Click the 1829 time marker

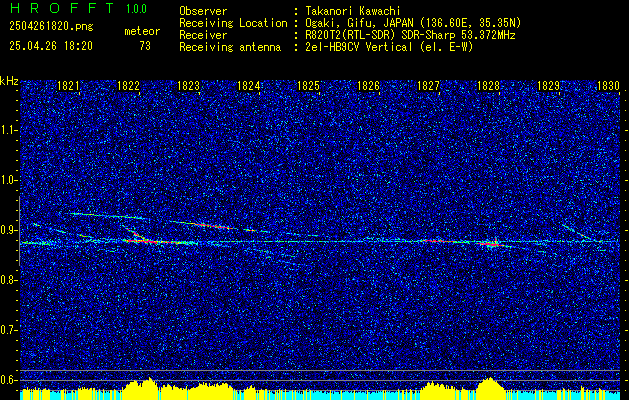pyautogui.click(x=548, y=86)
